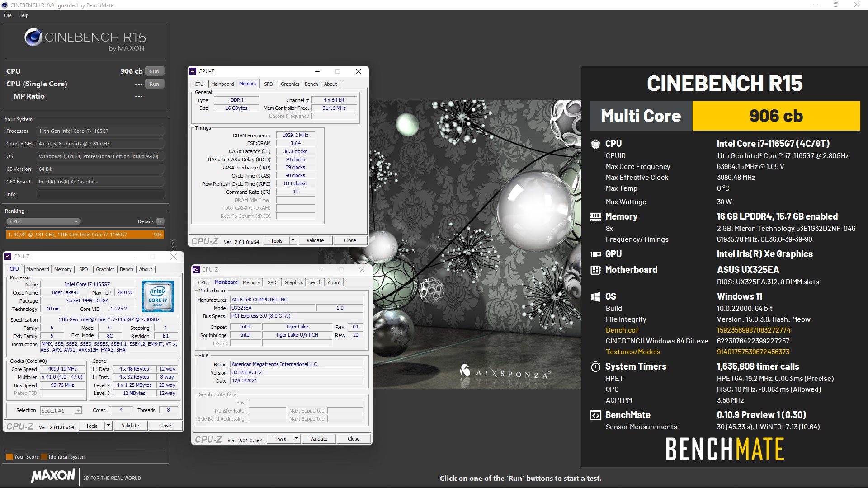Open Bench tab in CPU CPU-Z window
868x488 pixels.
127,269
